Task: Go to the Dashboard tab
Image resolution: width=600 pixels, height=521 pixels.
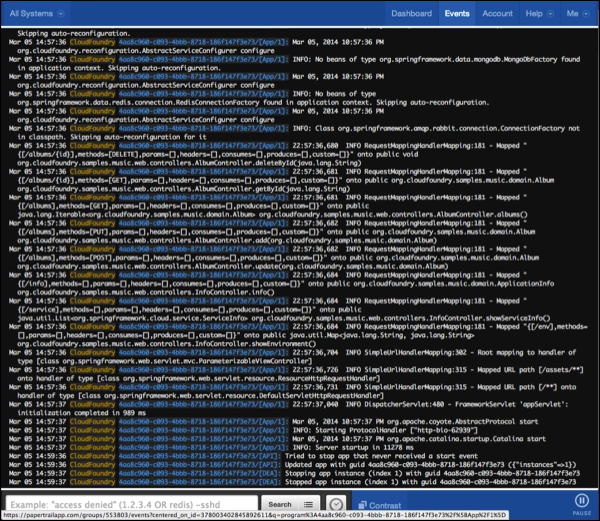Action: point(411,14)
